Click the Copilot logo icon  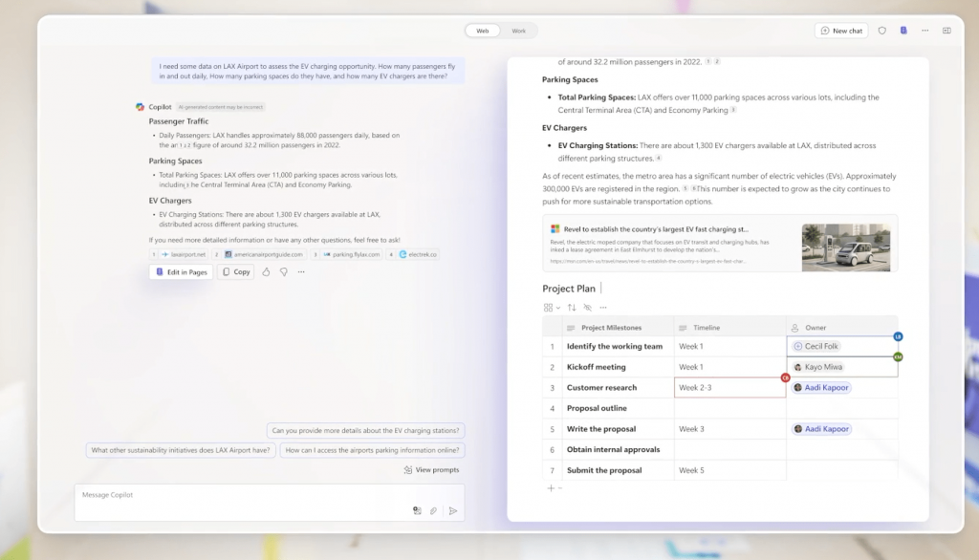click(140, 107)
